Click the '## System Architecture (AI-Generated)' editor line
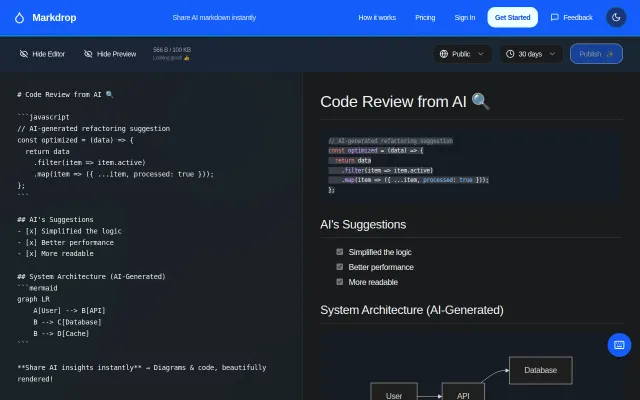Image resolution: width=640 pixels, height=400 pixels. click(x=91, y=277)
